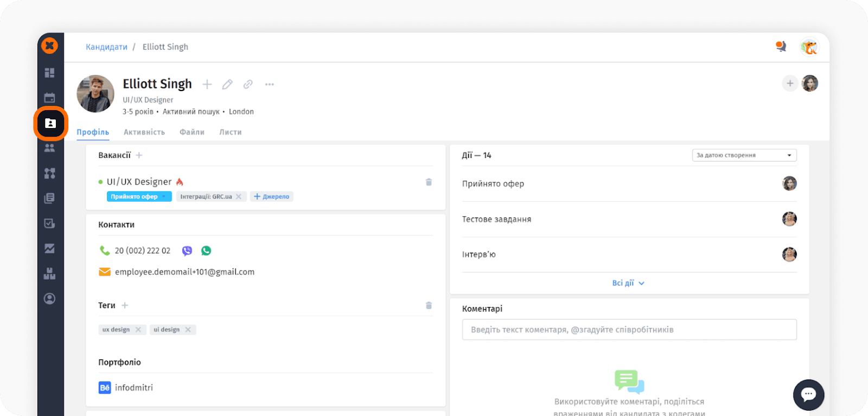
Task: Click the copy link icon next to candidate name
Action: pyautogui.click(x=248, y=84)
